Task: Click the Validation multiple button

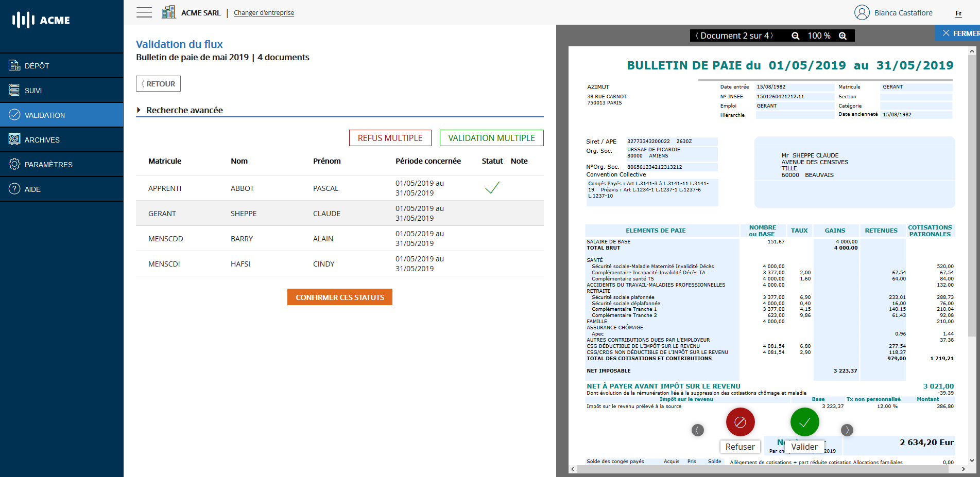Action: pos(491,138)
